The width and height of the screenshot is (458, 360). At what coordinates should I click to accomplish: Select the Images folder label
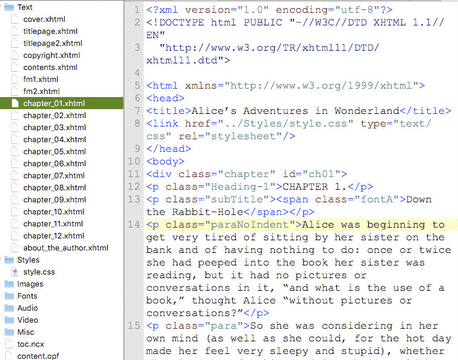coord(30,284)
